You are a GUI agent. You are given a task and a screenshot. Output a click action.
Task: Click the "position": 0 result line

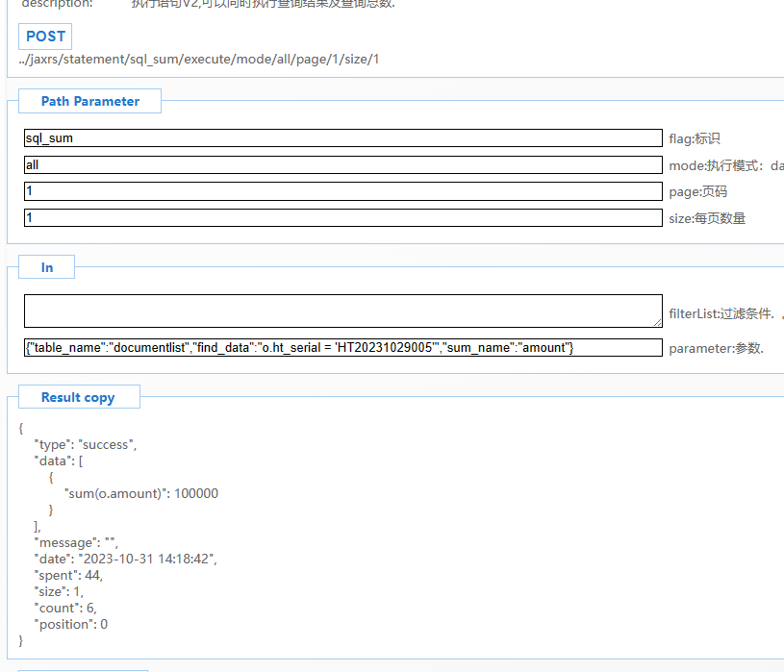71,624
